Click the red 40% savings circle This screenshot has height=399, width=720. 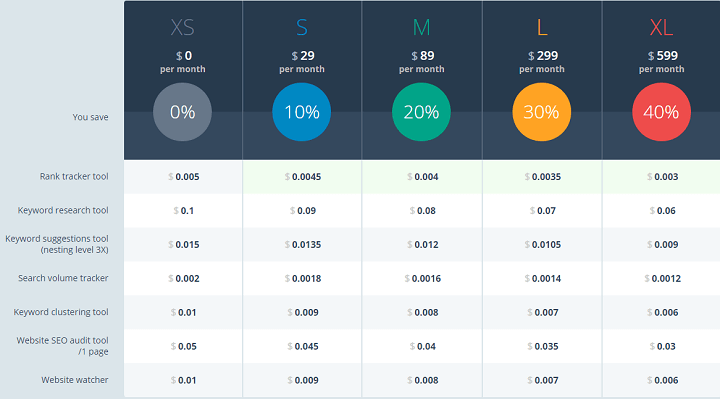tap(661, 112)
